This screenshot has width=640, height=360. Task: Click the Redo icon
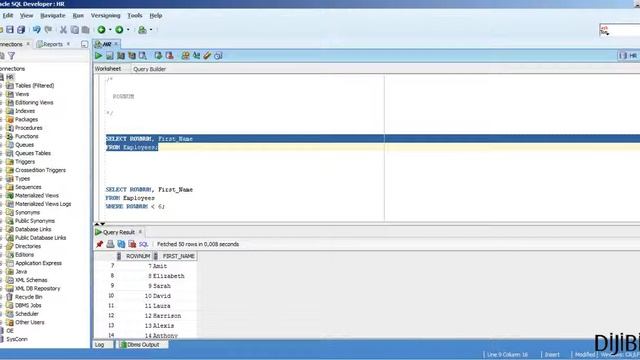(48, 29)
